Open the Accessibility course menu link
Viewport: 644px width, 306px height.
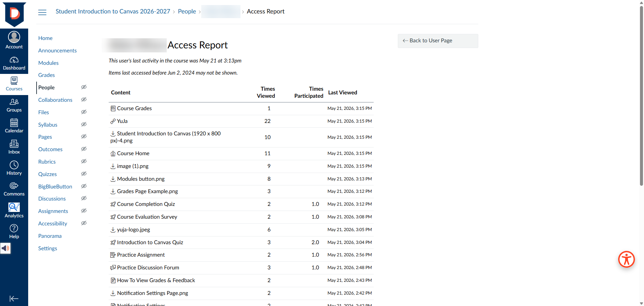(x=53, y=223)
